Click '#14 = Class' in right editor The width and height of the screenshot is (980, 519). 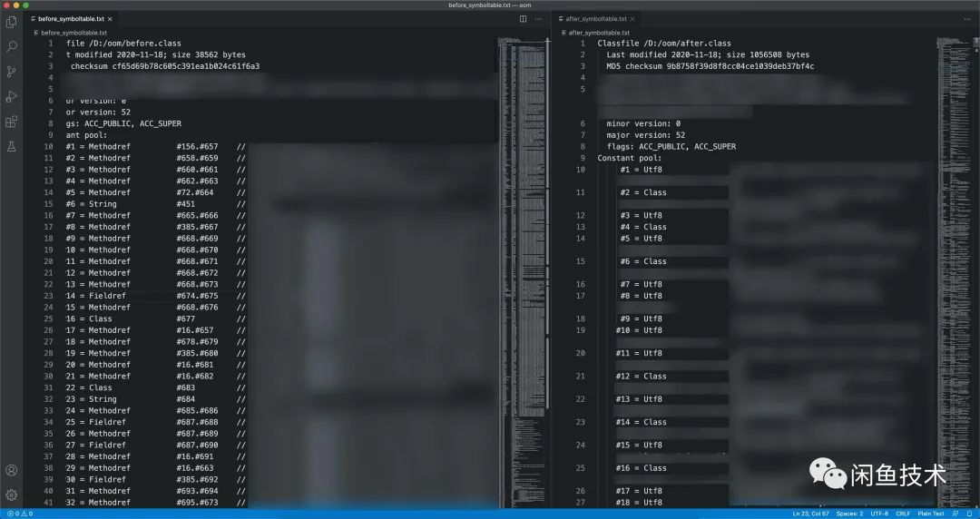(x=642, y=422)
